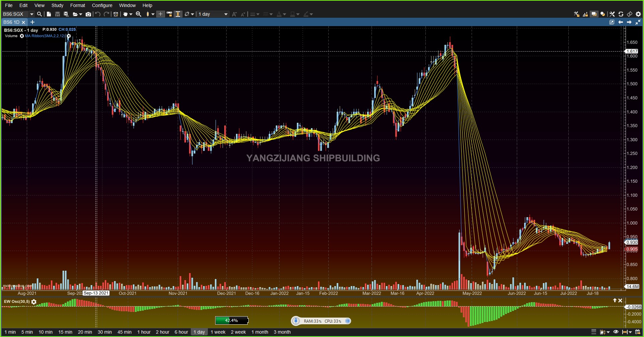The width and height of the screenshot is (644, 337).
Task: Select the candlestick bar type icon
Action: [x=148, y=14]
